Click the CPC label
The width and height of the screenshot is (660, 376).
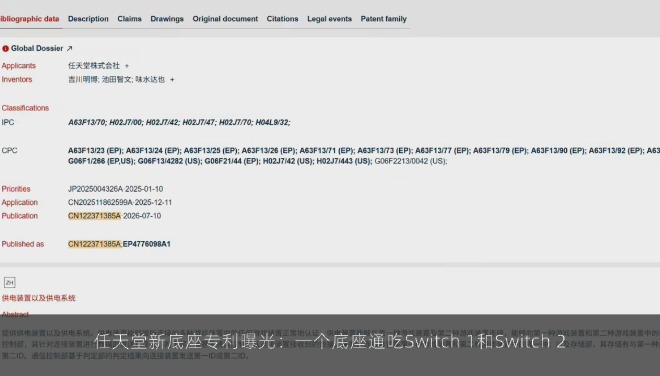pos(9,151)
